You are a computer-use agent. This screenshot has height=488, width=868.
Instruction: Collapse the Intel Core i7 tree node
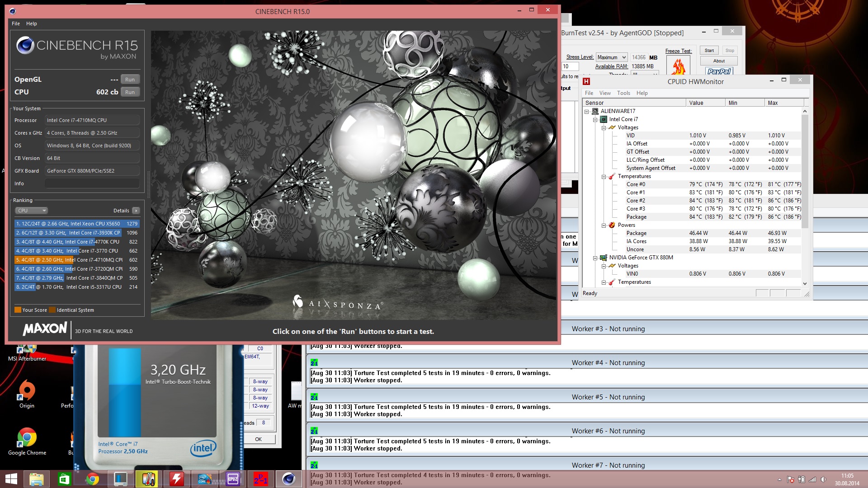point(595,119)
